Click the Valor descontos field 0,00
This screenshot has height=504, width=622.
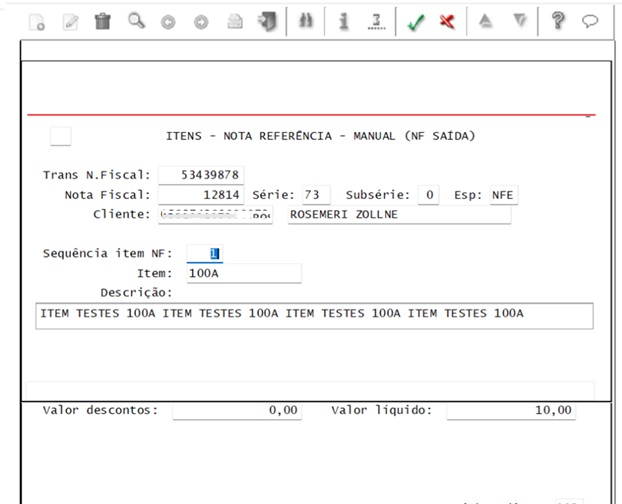tap(237, 410)
